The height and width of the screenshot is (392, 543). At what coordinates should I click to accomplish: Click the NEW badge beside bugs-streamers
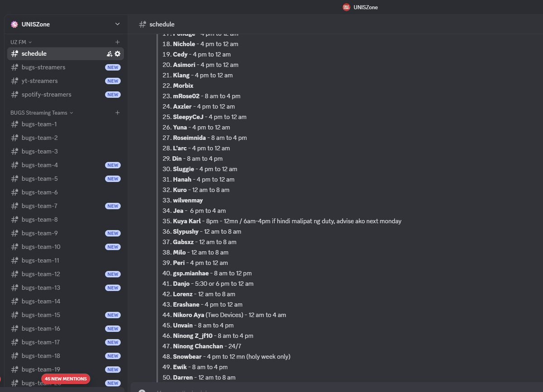(x=113, y=67)
